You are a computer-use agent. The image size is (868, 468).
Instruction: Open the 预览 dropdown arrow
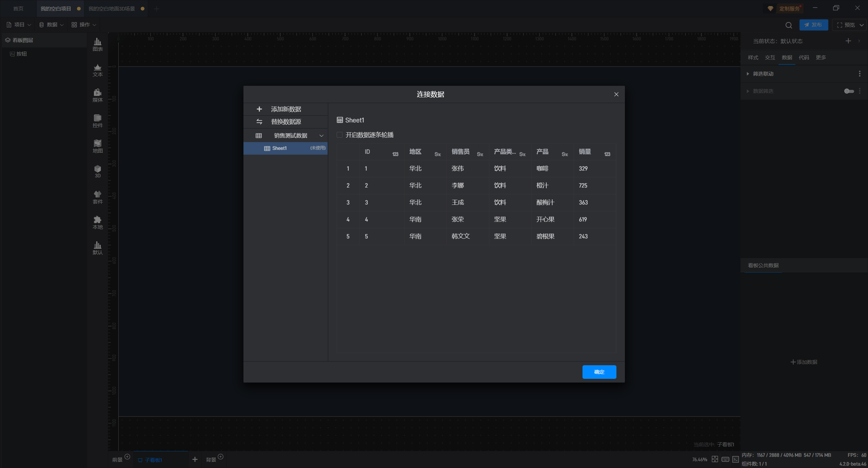(x=862, y=25)
